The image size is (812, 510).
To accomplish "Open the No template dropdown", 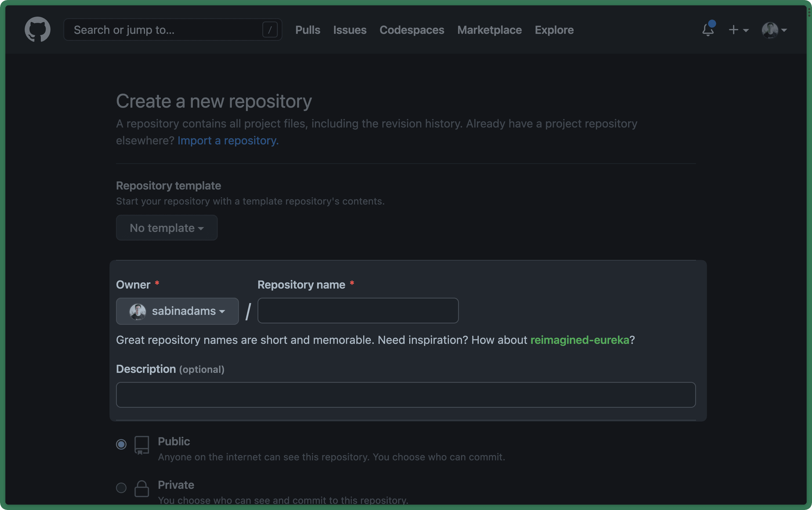I will point(166,228).
